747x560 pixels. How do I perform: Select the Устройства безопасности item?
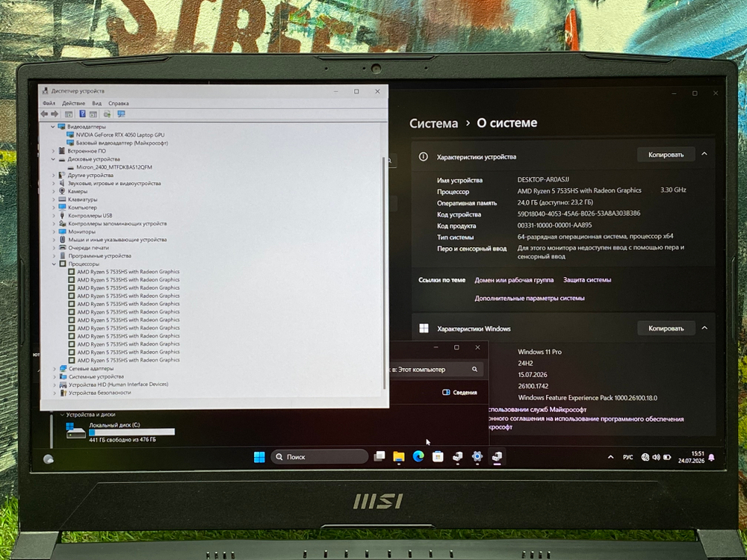pos(99,393)
